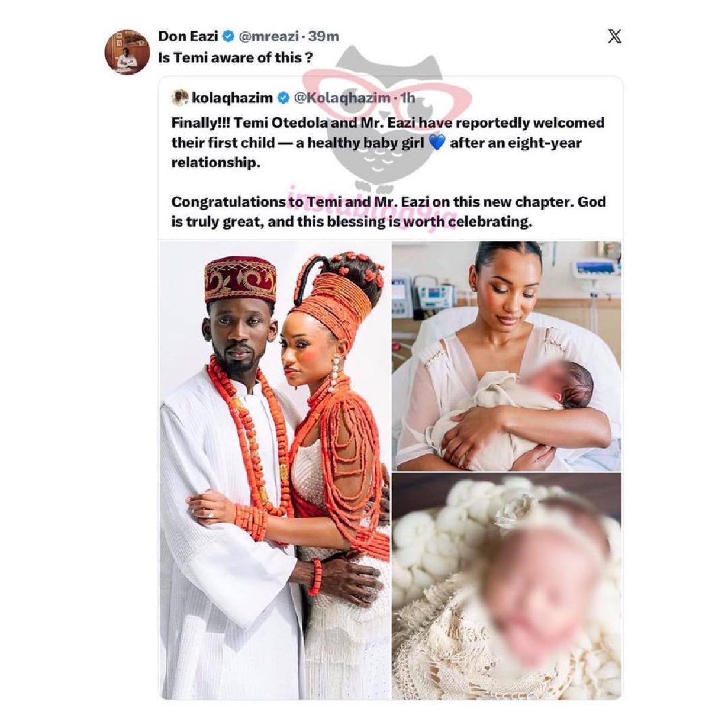This screenshot has width=728, height=728.
Task: Open Don Eazi's profile picture
Action: [x=127, y=51]
